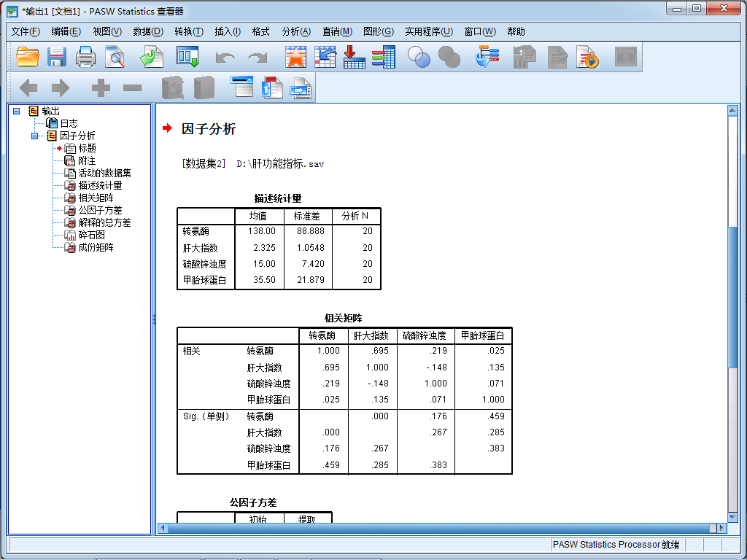Viewport: 747px width, 560px height.
Task: Click the dataset path D:\肝功能指标.sav text
Action: pyautogui.click(x=280, y=164)
